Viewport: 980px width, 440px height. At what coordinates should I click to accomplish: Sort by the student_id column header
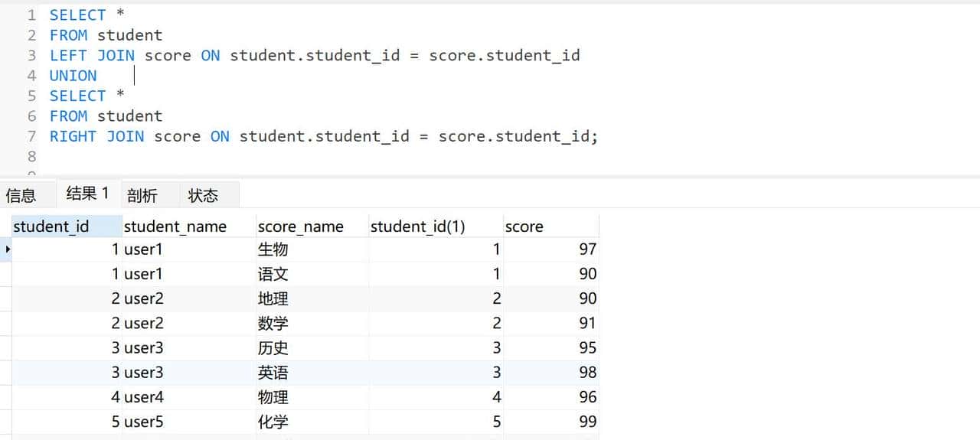(x=67, y=227)
